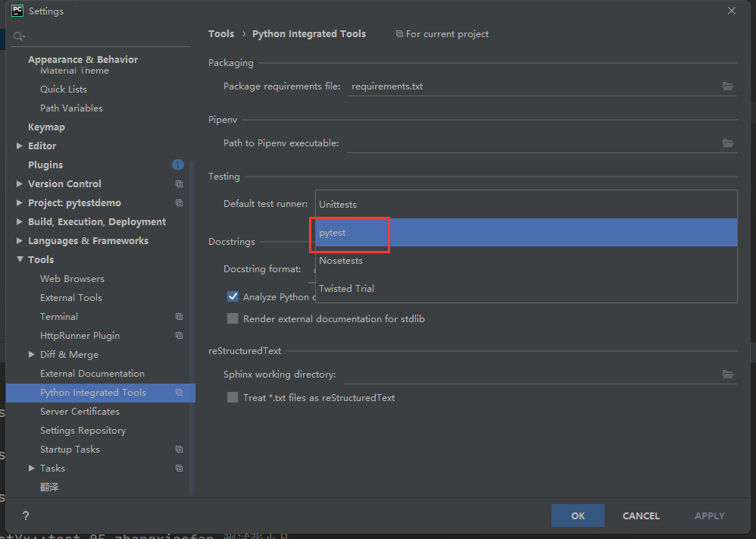Viewport: 756px width, 539px height.
Task: Click the project-level icon beside Tasks
Action: pyautogui.click(x=179, y=468)
